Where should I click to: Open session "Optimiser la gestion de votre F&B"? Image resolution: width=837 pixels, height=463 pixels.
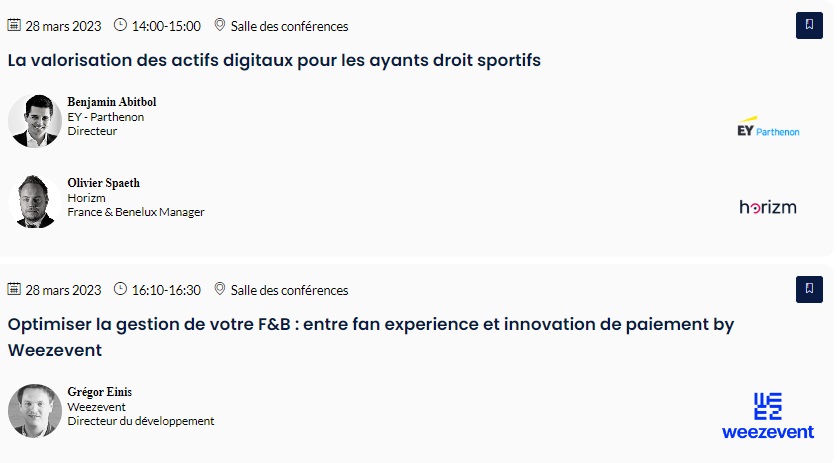click(x=370, y=325)
